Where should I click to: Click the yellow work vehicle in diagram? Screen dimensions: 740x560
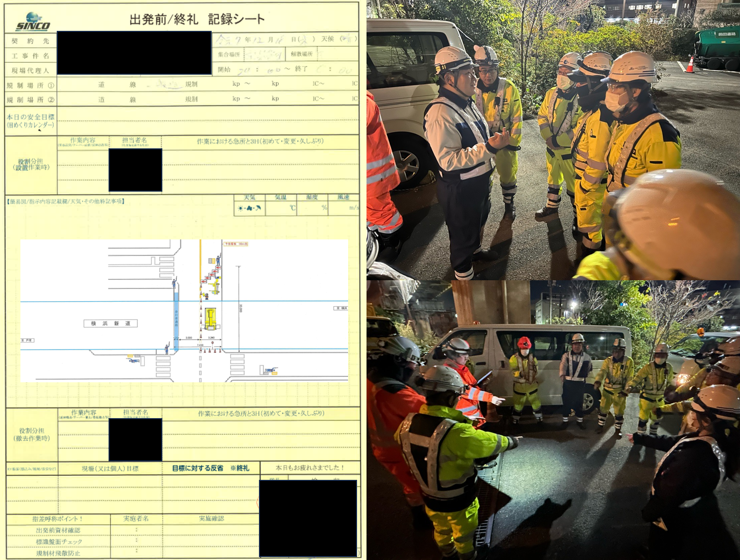(x=210, y=319)
